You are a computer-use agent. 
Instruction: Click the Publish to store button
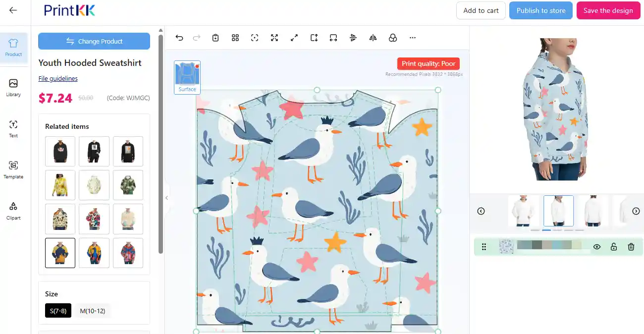pos(540,10)
